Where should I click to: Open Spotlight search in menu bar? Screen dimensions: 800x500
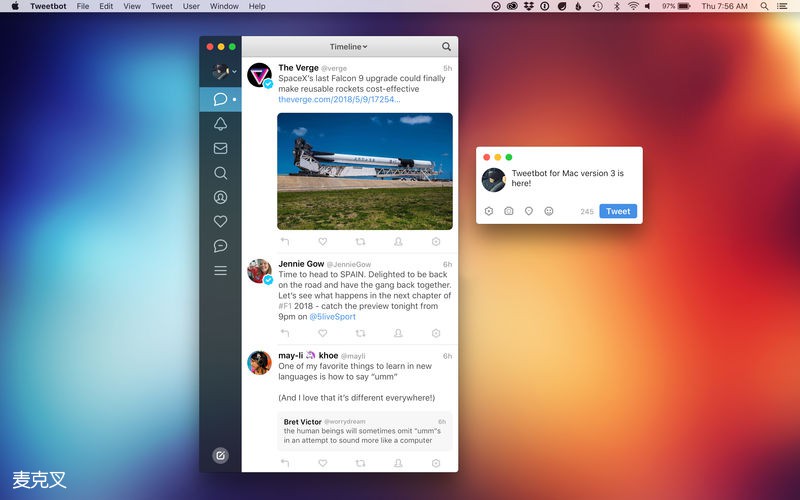tap(764, 6)
